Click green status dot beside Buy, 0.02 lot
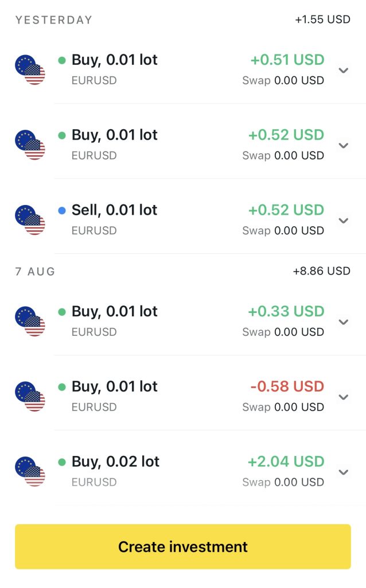Viewport: 366px width, 588px height. pyautogui.click(x=62, y=462)
